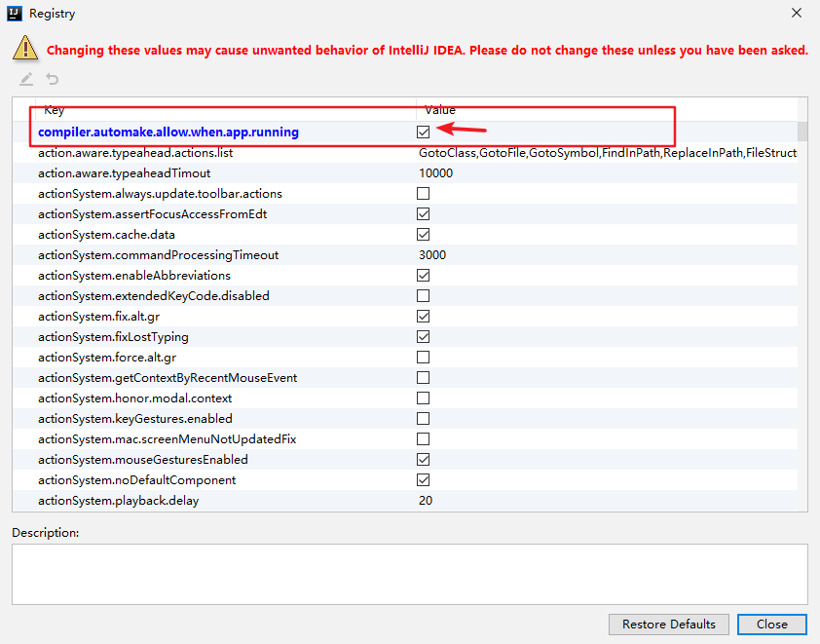Enable actionSystem.keyGestures.enabled checkbox
The width and height of the screenshot is (820, 644).
tap(423, 419)
